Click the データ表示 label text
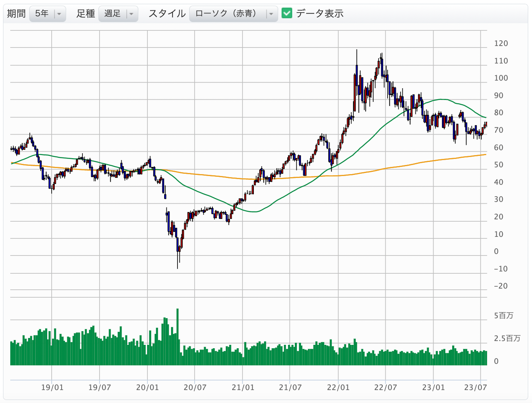Viewport: 532px width, 403px height. [x=320, y=14]
